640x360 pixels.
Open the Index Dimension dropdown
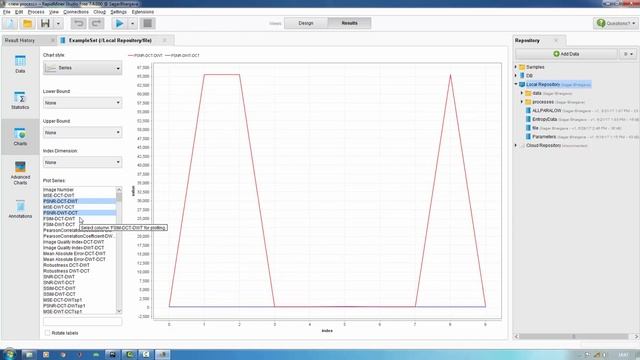[82, 162]
